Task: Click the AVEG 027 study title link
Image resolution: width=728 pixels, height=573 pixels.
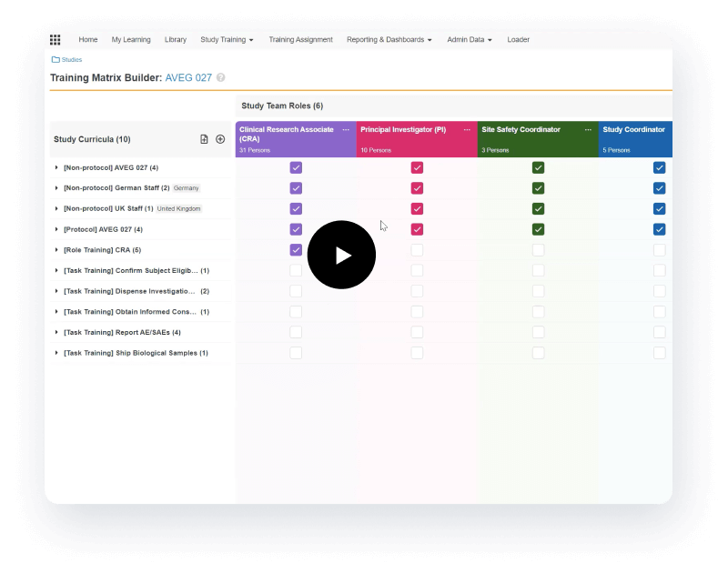Action: point(188,78)
